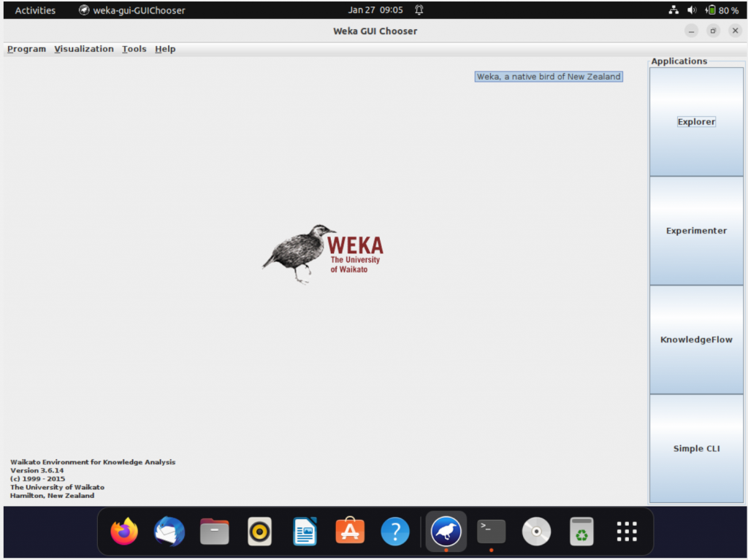Open the Help menu
This screenshot has width=748, height=560.
(x=165, y=49)
